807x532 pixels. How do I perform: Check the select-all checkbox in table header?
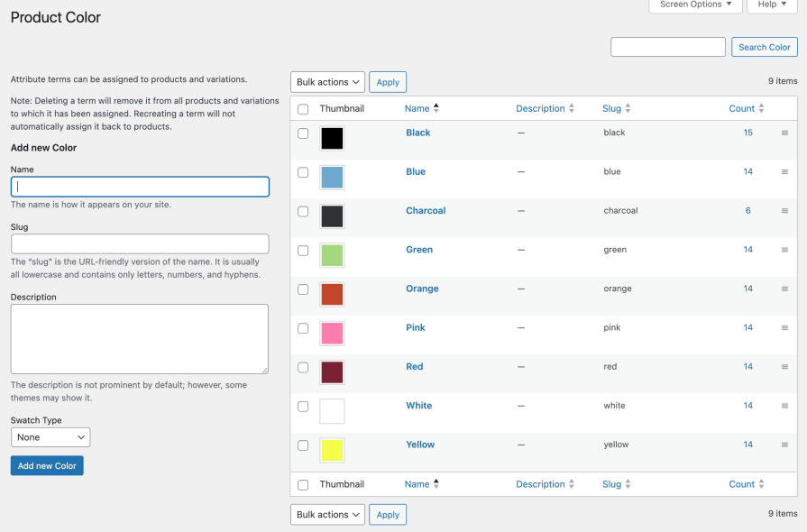point(303,108)
